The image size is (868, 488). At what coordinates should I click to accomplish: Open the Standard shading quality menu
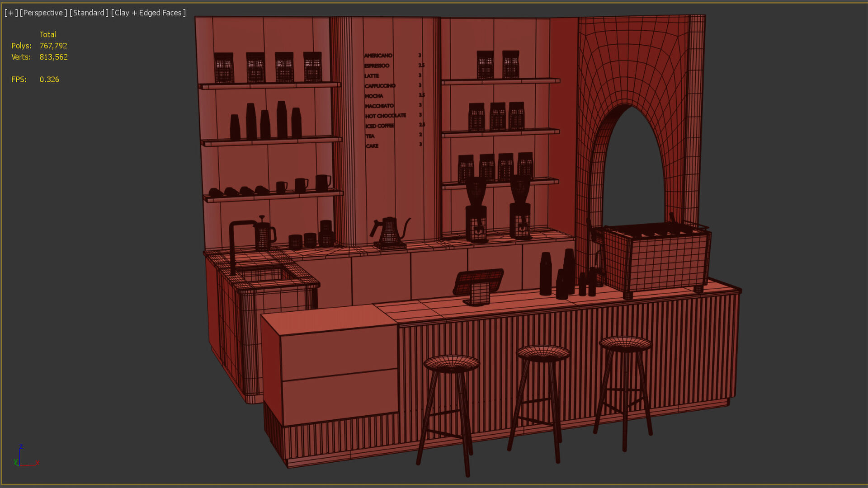tap(89, 13)
